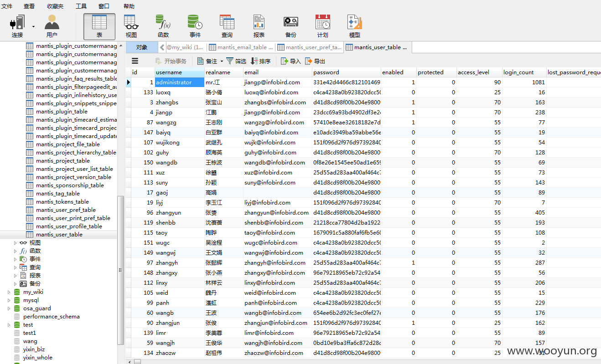
Task: Select mantis_tokens_table in the tree
Action: [62, 202]
